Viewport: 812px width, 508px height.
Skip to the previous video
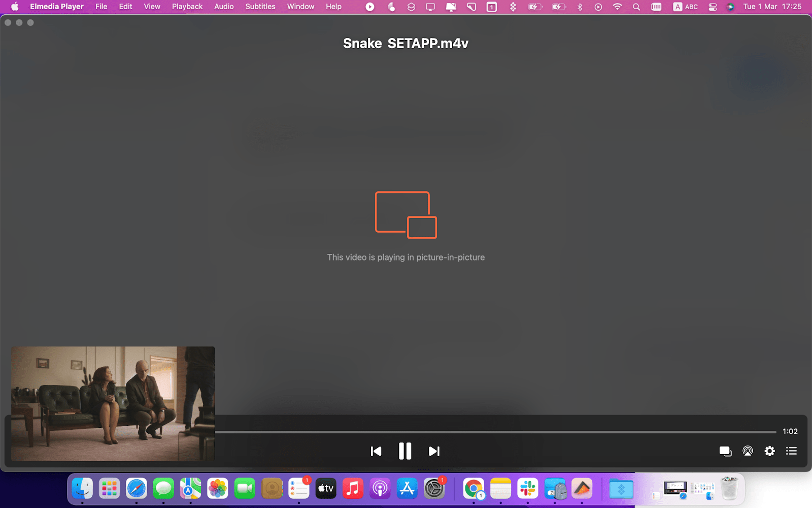pyautogui.click(x=376, y=451)
